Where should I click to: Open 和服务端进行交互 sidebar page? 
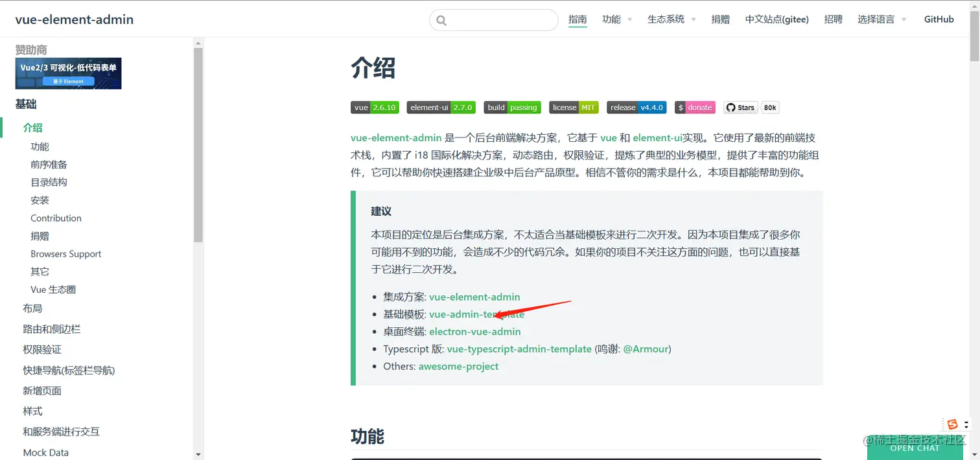pyautogui.click(x=61, y=431)
